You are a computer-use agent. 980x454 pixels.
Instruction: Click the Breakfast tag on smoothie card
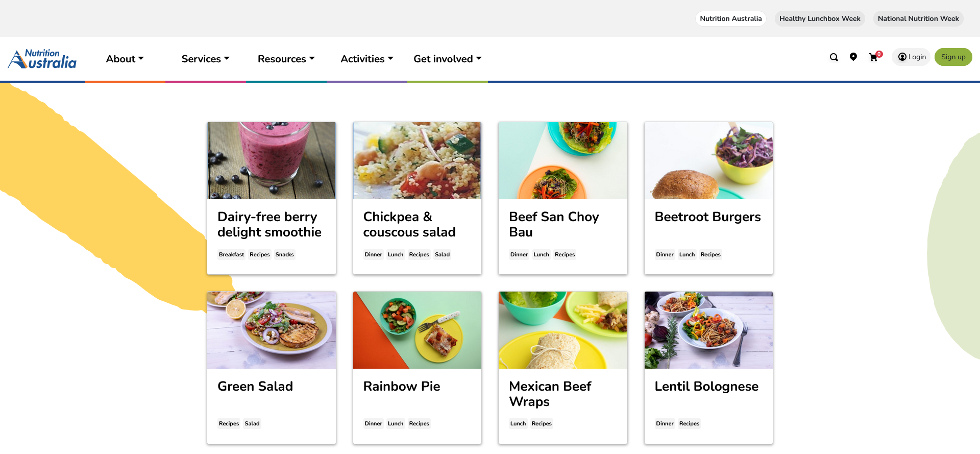(231, 254)
